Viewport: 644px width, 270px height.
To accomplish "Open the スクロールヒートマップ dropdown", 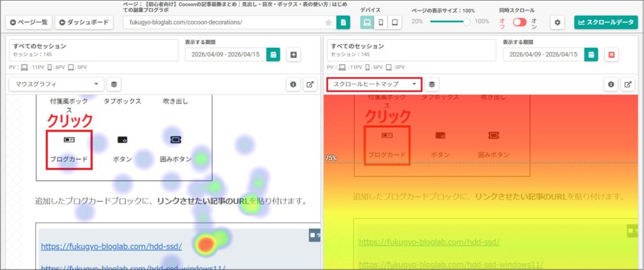I will click(x=375, y=84).
